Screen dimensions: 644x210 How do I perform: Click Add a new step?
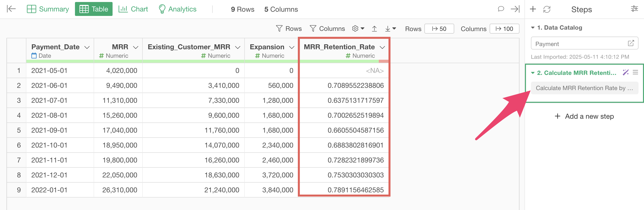click(x=584, y=116)
